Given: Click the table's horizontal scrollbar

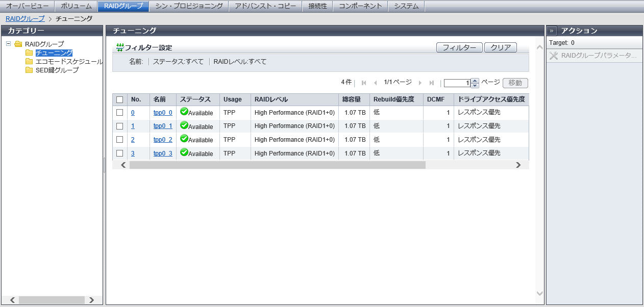Looking at the screenshot, I should click(277, 165).
